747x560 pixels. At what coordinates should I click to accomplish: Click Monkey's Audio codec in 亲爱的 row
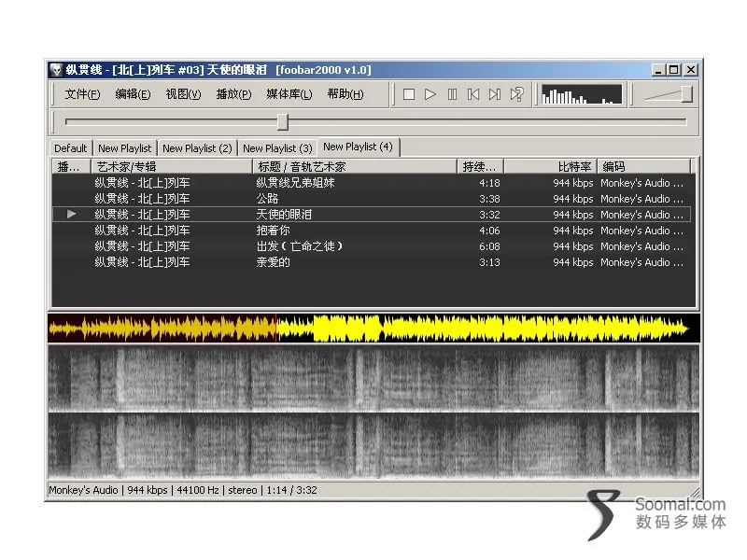coord(641,262)
